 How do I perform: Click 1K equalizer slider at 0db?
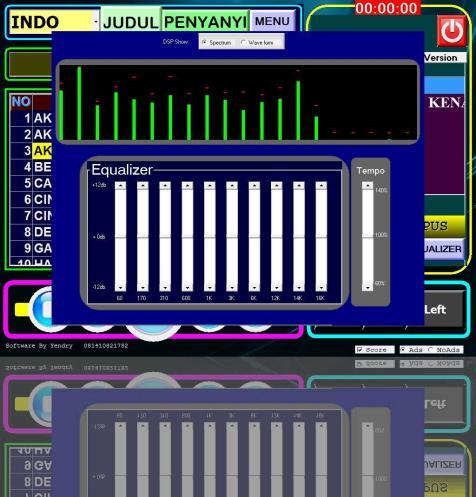210,238
